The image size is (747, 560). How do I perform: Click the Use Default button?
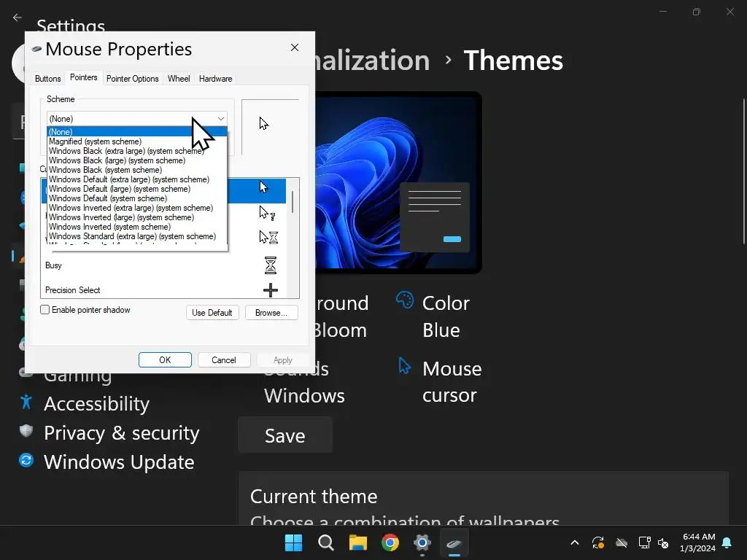(x=212, y=313)
